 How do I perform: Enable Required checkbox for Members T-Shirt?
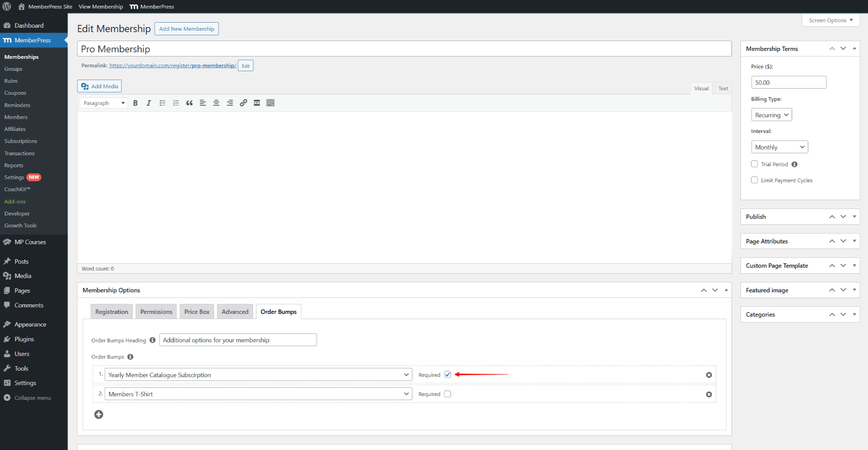[448, 394]
